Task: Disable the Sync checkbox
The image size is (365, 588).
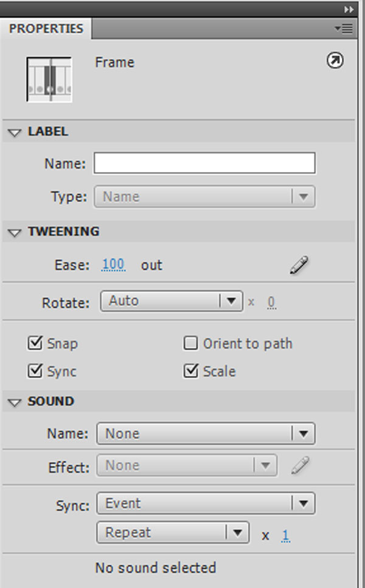Action: (35, 371)
